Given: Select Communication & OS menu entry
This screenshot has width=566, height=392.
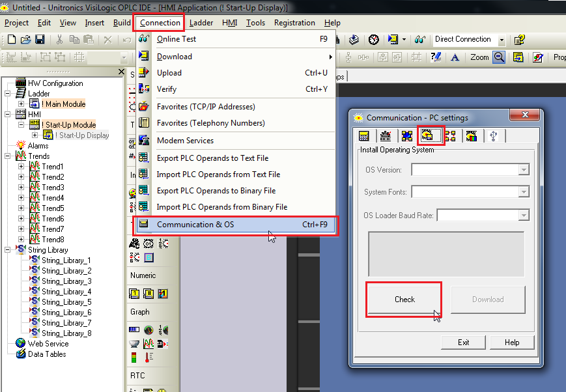Looking at the screenshot, I should 235,225.
